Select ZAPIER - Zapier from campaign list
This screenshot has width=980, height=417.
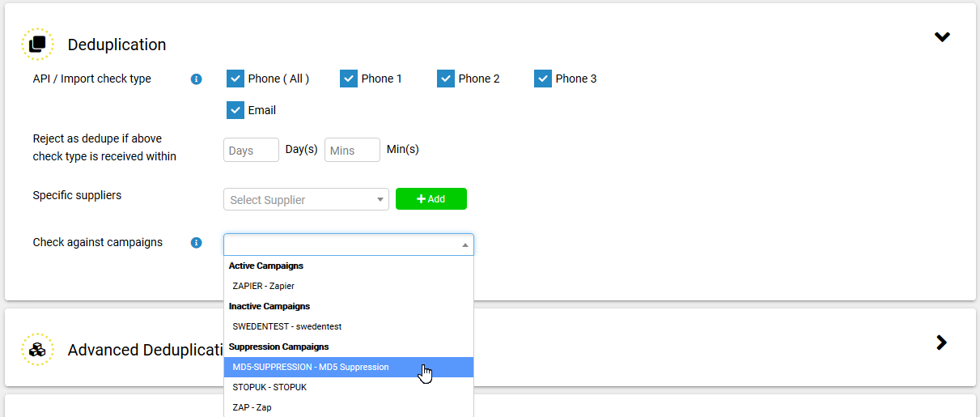pos(349,286)
